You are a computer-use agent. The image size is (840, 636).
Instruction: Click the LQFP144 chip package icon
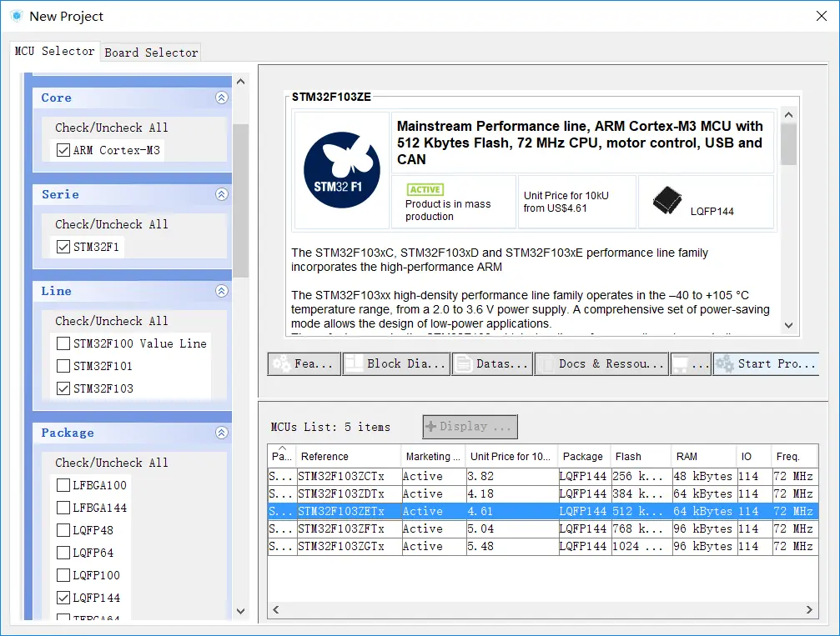(667, 200)
